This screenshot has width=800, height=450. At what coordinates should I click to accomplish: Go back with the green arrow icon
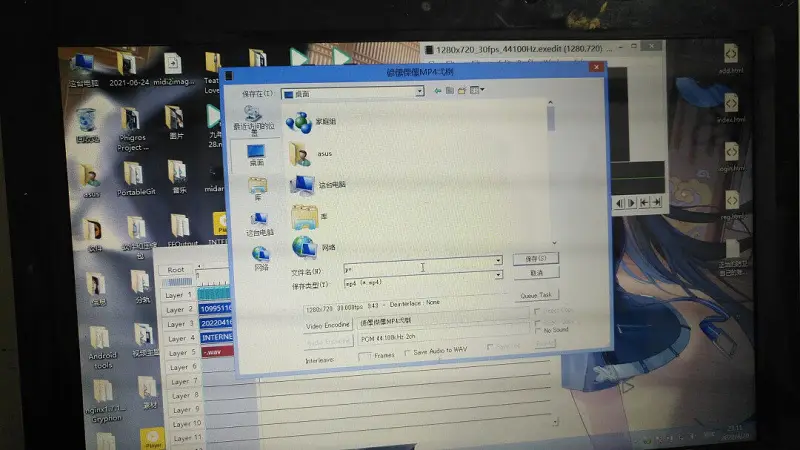437,90
